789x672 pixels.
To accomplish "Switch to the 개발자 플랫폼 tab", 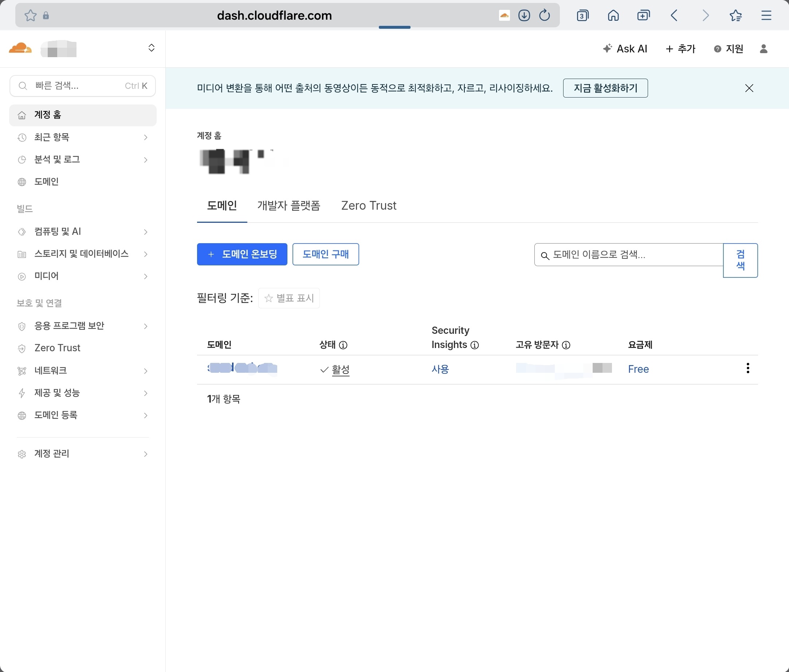I will point(288,206).
